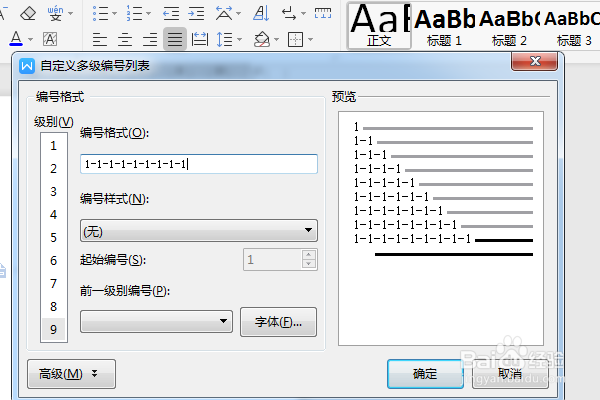Image resolution: width=600 pixels, height=400 pixels.
Task: Toggle justify alignment
Action: tap(175, 39)
